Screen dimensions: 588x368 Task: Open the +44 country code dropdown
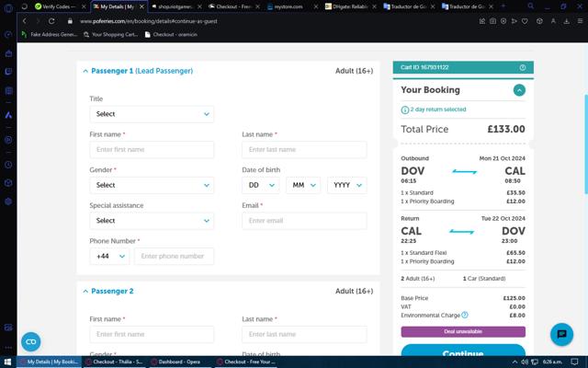[x=109, y=256]
